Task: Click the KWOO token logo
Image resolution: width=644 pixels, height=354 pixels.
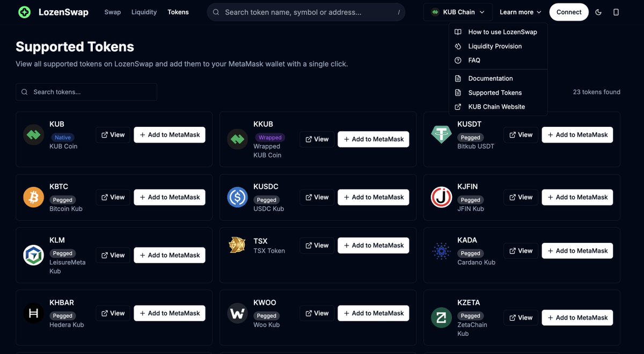Action: pos(237,313)
